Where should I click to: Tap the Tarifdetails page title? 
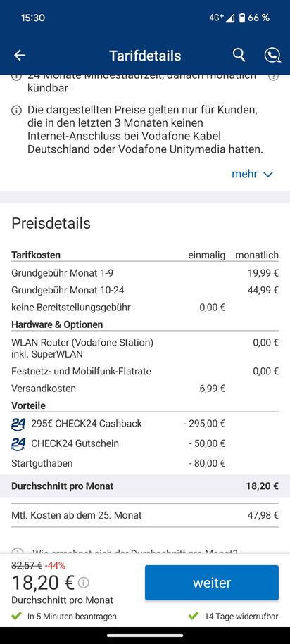(x=145, y=56)
